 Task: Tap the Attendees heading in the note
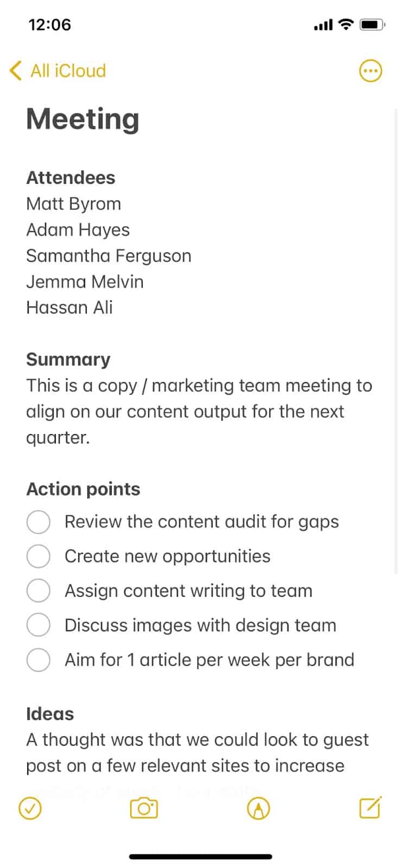pos(71,177)
